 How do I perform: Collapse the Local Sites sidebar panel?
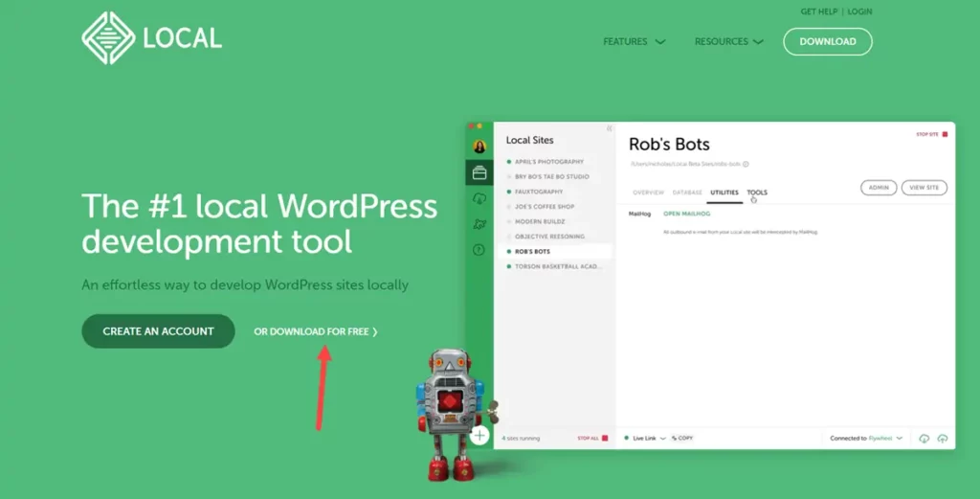tap(609, 128)
